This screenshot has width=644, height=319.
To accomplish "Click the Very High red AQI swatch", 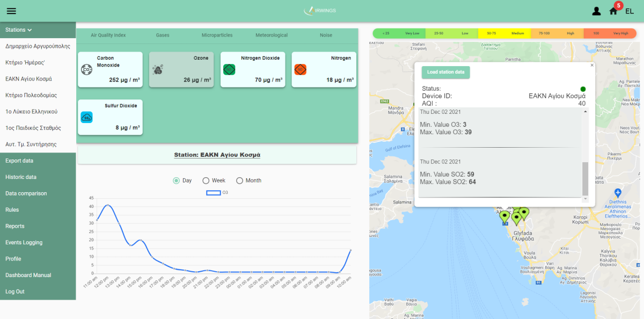I will click(x=610, y=33).
